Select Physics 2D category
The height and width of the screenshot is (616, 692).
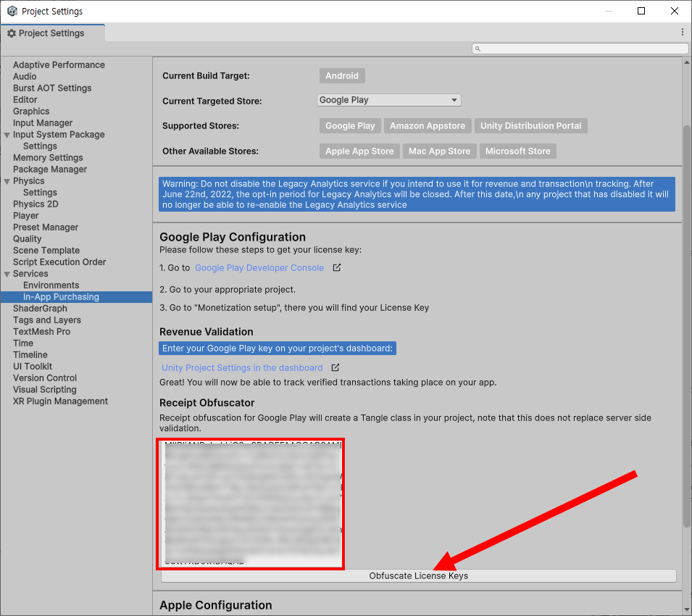coord(36,204)
